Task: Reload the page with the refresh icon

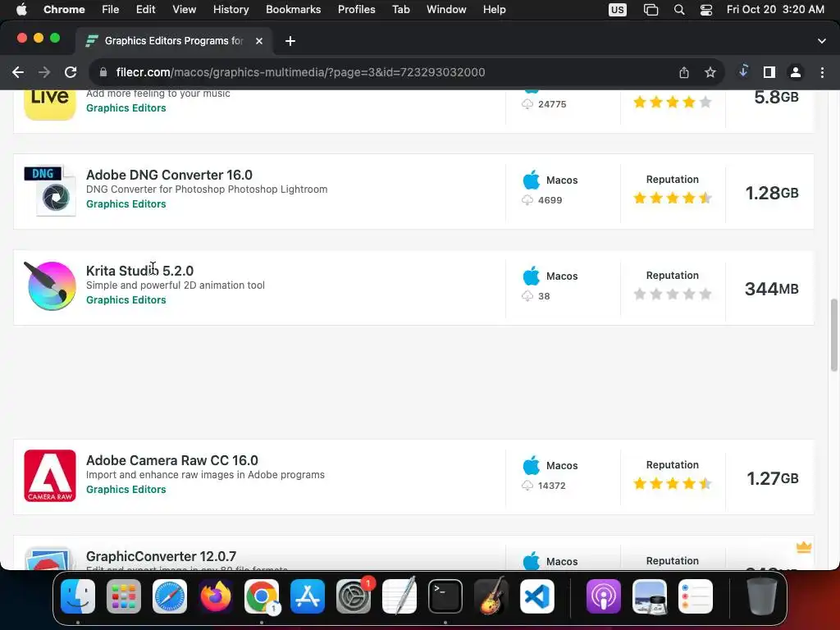Action: click(71, 72)
